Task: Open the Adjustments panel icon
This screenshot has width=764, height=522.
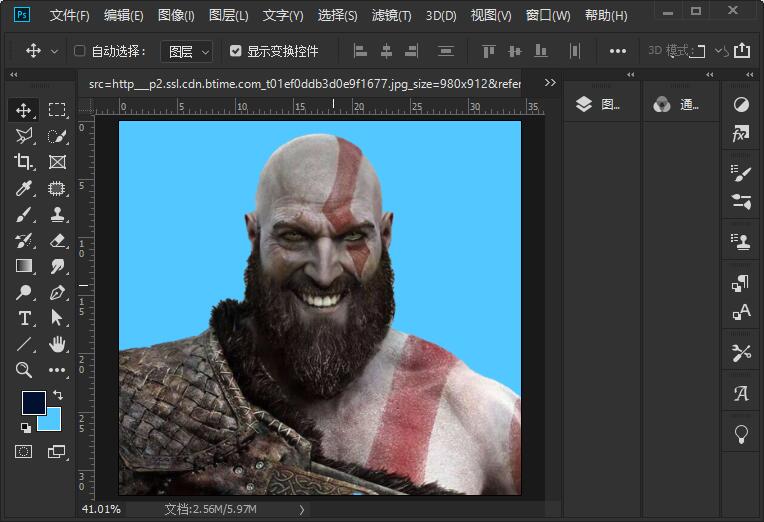Action: (741, 104)
